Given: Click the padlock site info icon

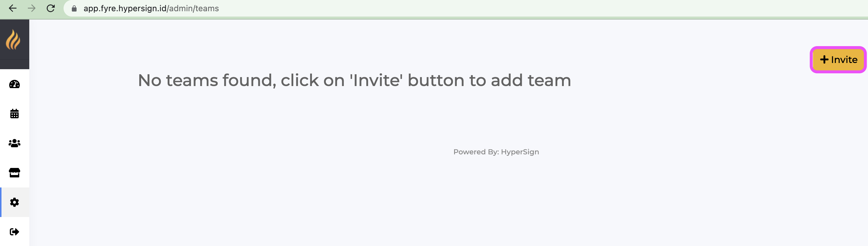Looking at the screenshot, I should [74, 8].
